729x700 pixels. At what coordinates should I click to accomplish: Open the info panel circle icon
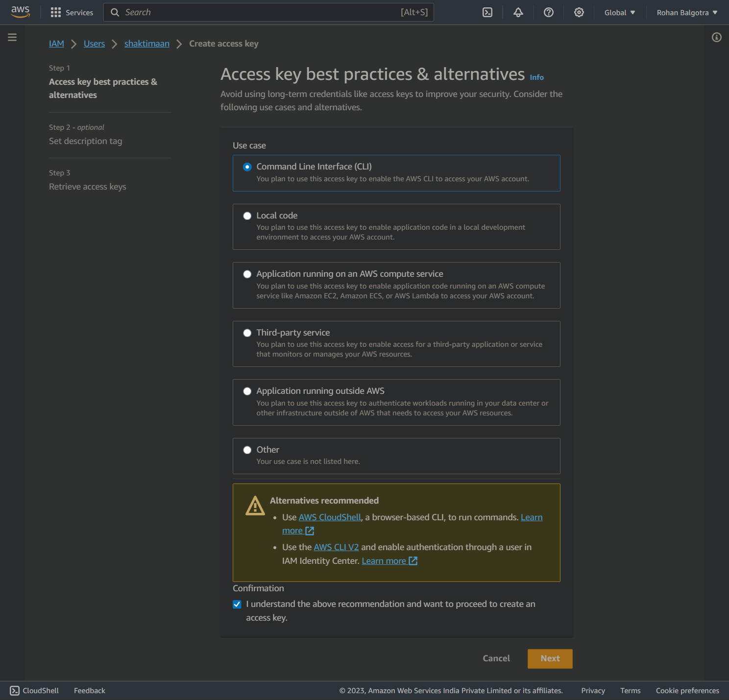click(717, 37)
